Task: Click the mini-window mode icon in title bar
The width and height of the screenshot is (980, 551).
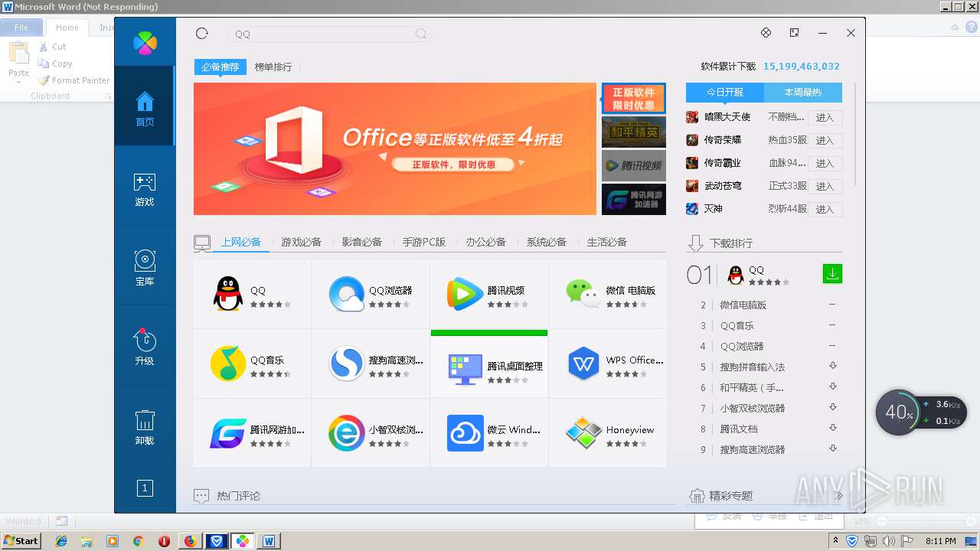Action: point(794,33)
